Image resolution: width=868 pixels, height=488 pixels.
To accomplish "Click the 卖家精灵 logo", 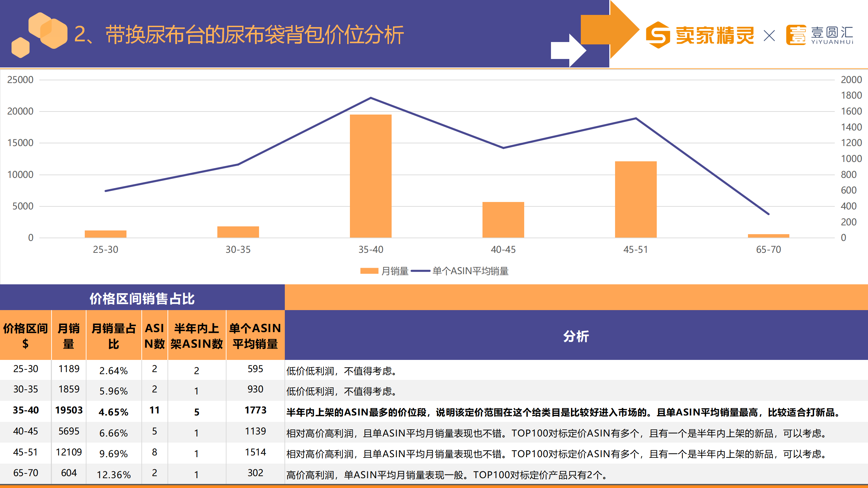I will pos(700,35).
